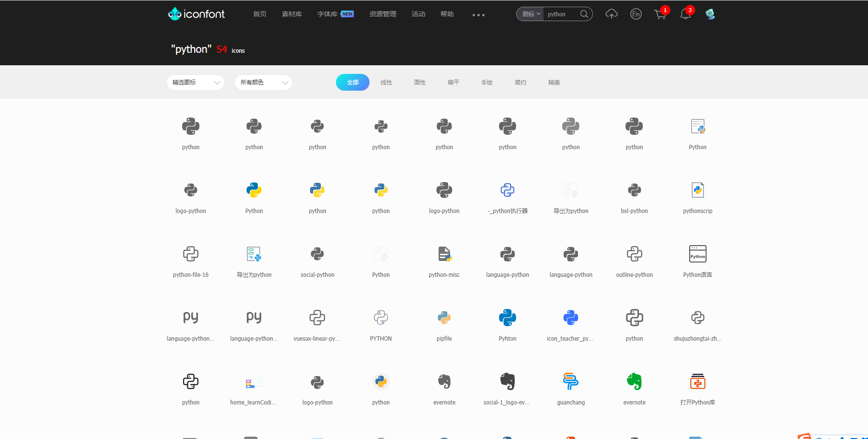Select the PYTHON outline icon

[381, 318]
